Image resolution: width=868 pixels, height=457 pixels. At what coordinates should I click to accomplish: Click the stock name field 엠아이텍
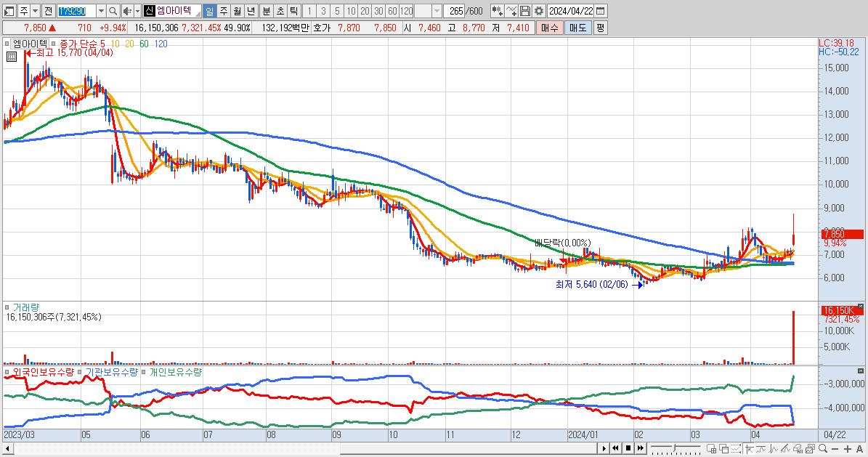tap(177, 11)
